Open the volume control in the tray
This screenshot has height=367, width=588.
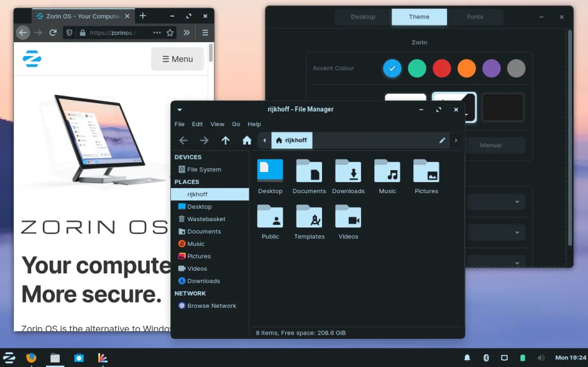click(541, 357)
